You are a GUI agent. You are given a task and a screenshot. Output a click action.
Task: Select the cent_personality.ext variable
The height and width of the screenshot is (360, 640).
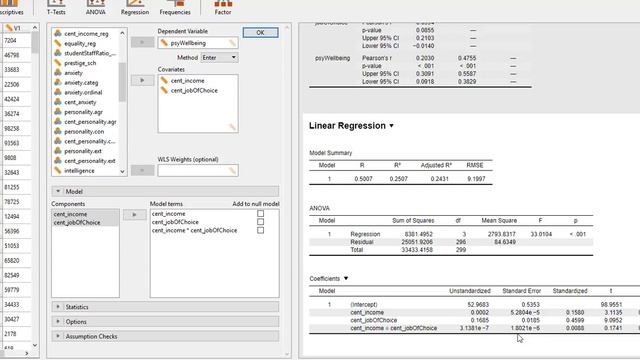click(x=90, y=161)
